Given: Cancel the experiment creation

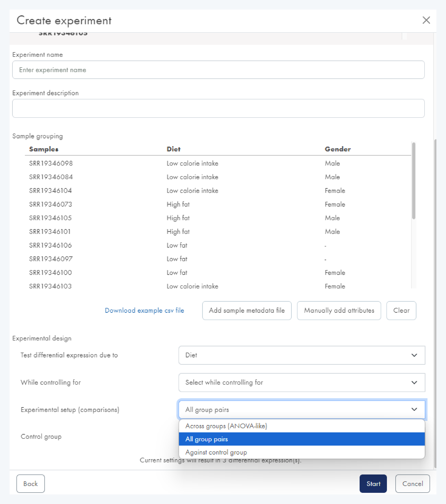Looking at the screenshot, I should click(412, 484).
